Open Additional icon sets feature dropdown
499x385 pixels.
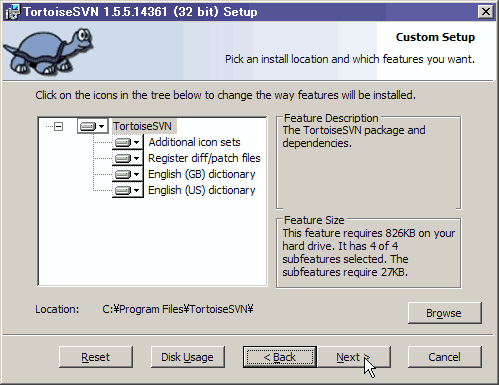(128, 142)
